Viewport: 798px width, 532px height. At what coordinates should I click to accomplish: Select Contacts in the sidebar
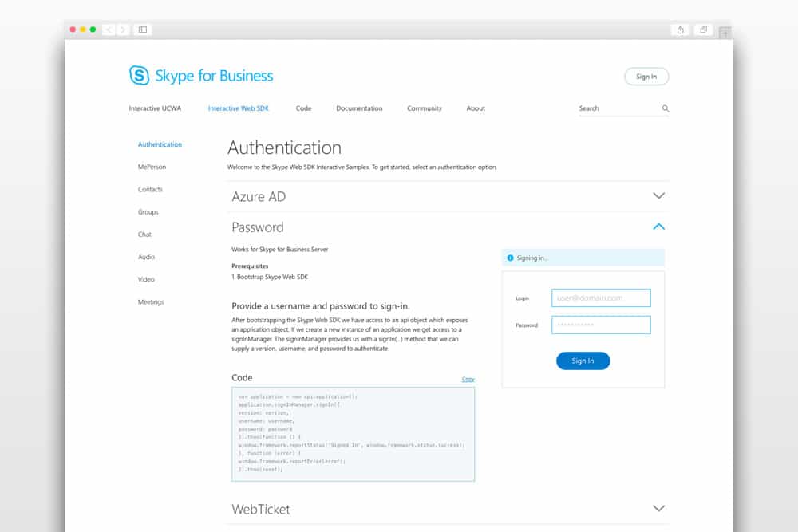coord(150,189)
